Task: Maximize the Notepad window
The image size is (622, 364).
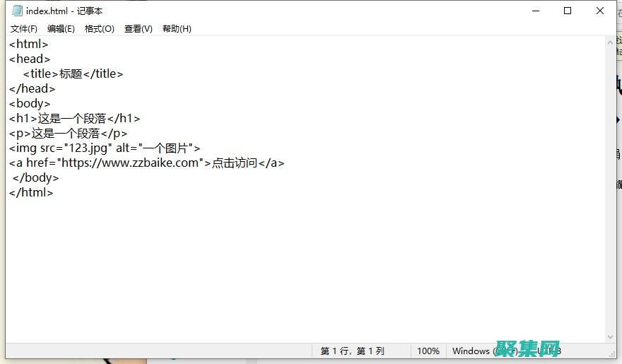Action: point(568,11)
